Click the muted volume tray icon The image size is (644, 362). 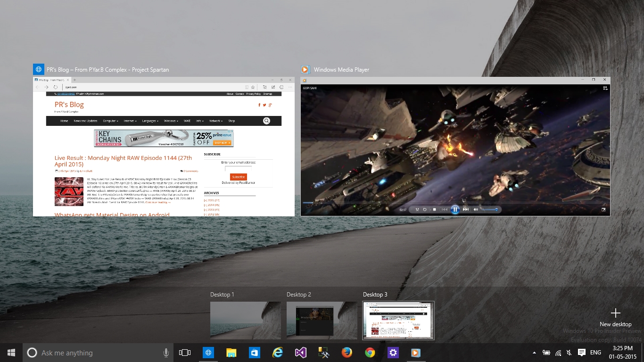(x=570, y=353)
